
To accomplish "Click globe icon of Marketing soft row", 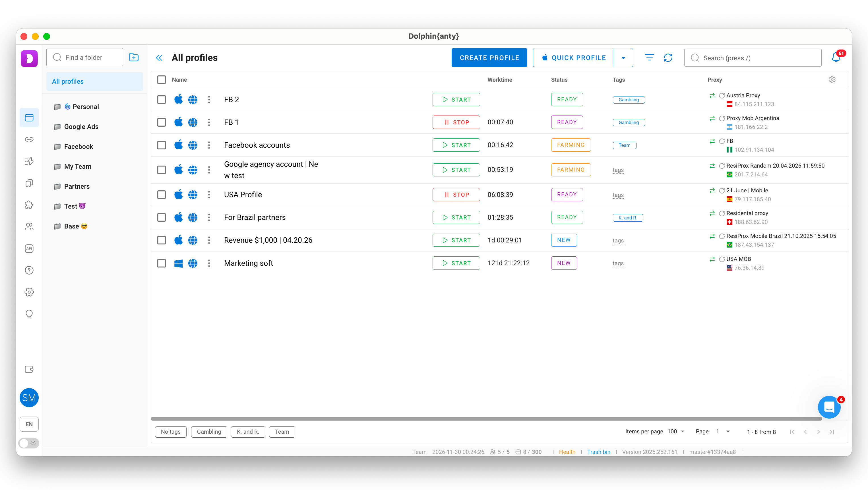I will [193, 263].
